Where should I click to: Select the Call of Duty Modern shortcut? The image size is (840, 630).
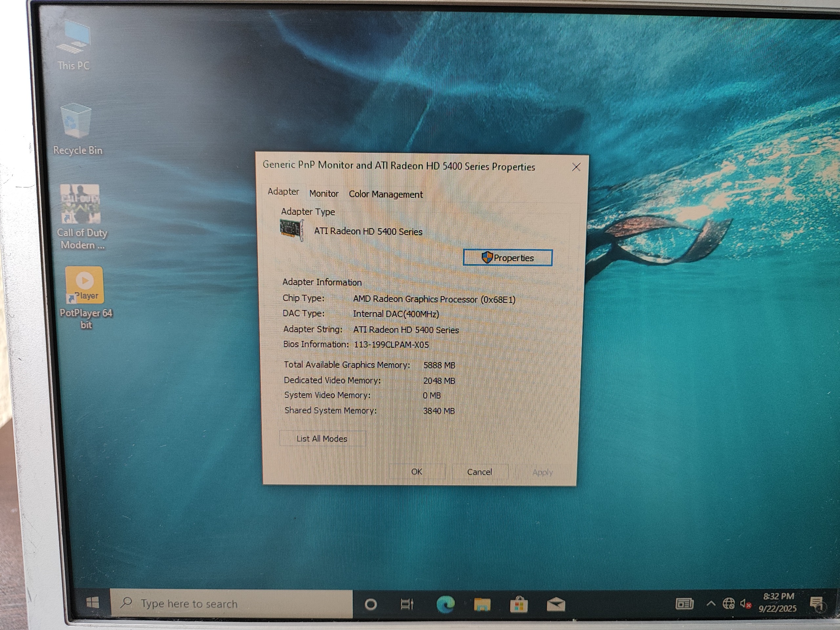pyautogui.click(x=82, y=217)
